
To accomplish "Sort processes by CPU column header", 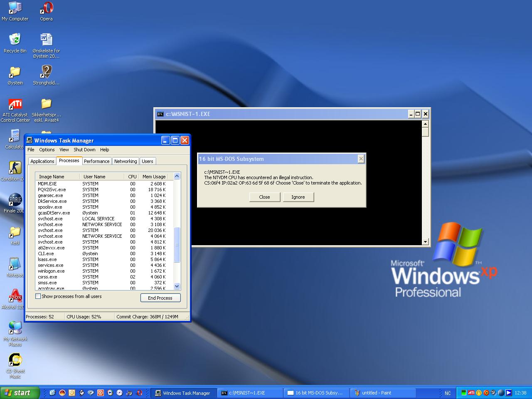I will pos(132,177).
